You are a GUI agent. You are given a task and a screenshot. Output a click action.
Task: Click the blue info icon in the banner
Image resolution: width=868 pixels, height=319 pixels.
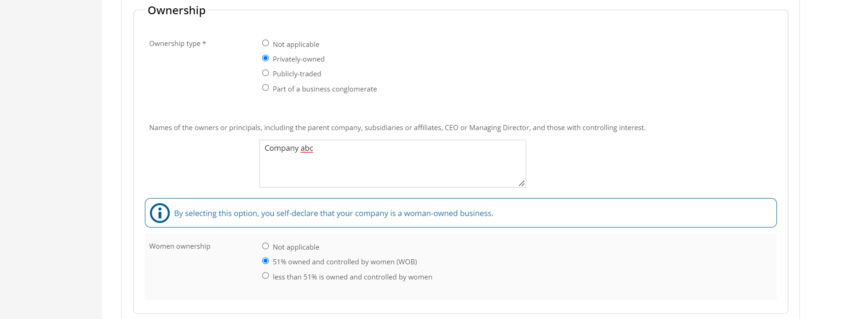tap(160, 213)
